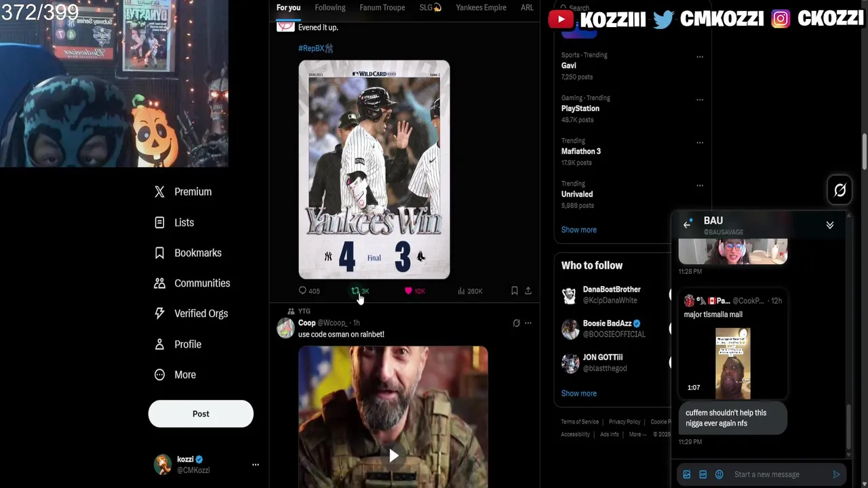Switch to the ARL tab

527,7
